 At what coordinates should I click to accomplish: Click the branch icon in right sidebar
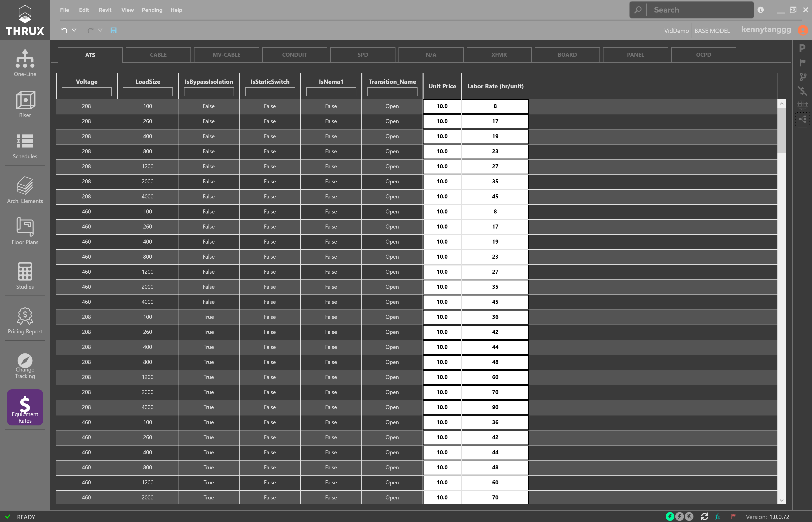point(802,77)
